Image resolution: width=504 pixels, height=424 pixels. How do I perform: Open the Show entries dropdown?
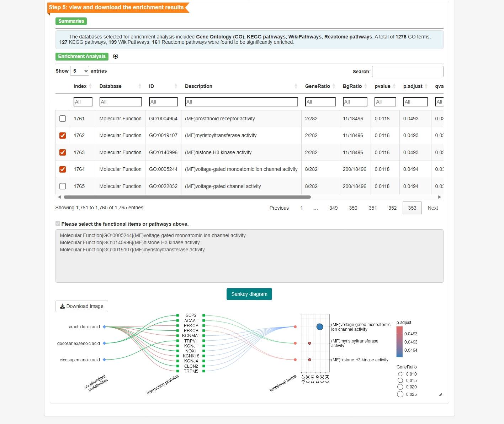coord(79,71)
